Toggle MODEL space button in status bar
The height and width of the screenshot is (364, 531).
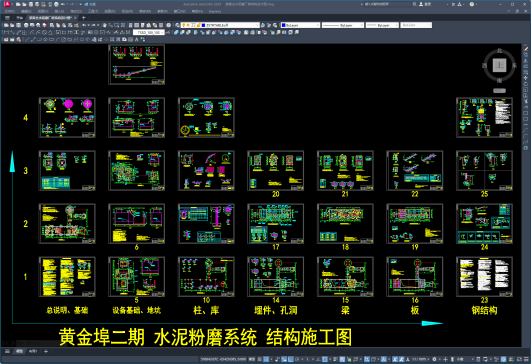252,359
